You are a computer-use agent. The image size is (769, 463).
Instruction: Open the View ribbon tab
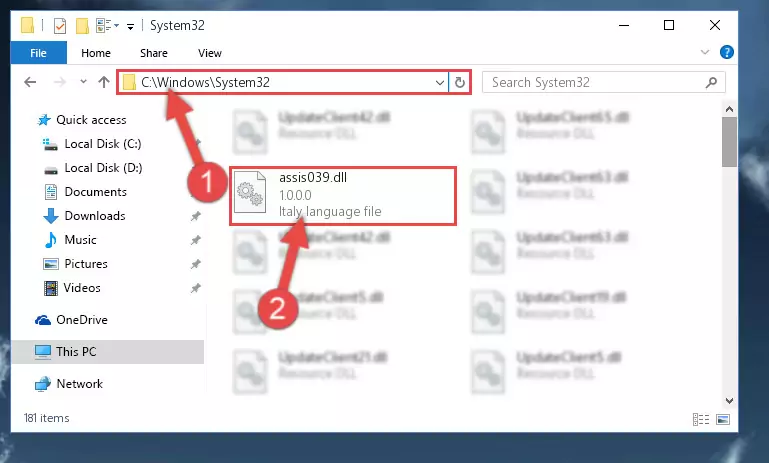pyautogui.click(x=209, y=53)
